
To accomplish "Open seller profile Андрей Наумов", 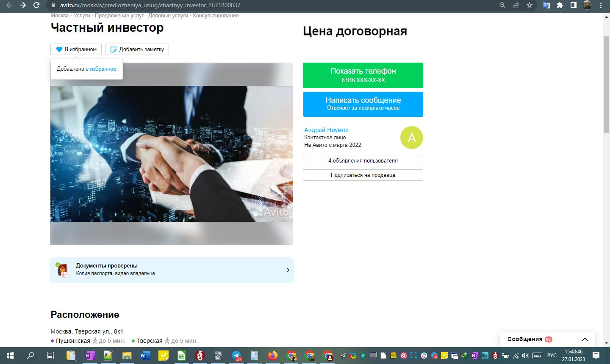I will point(326,130).
